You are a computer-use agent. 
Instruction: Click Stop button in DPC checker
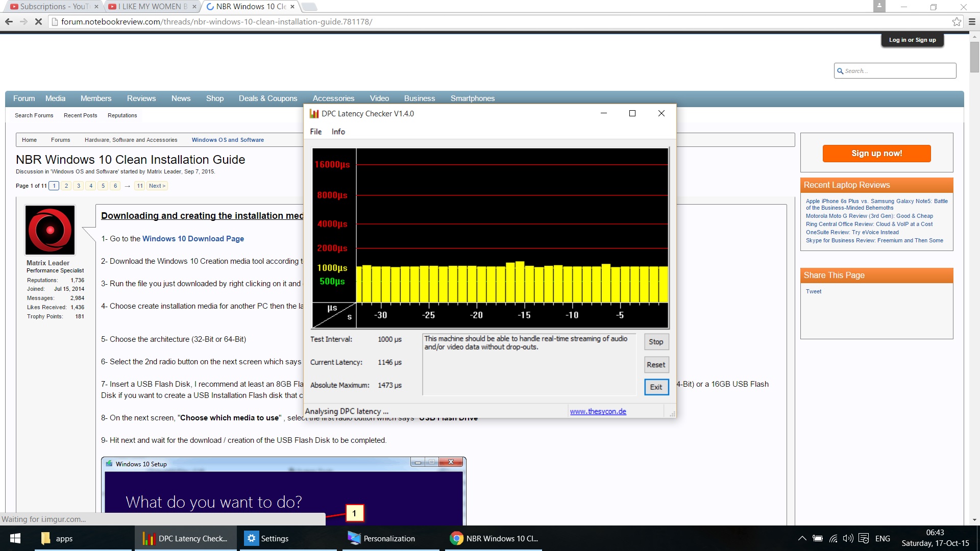tap(656, 342)
